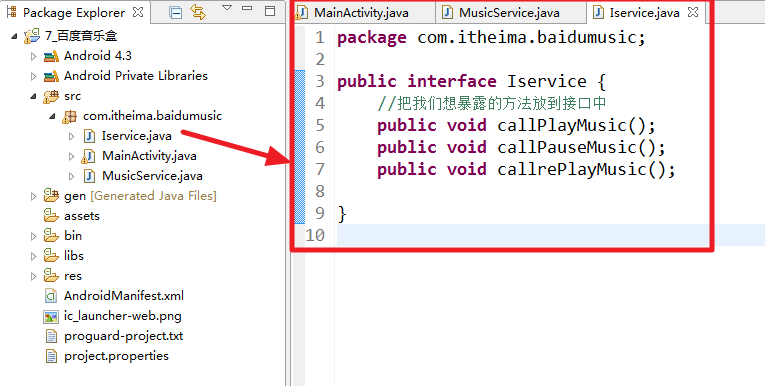Collapse com.itheima.baidumusic package
This screenshot has width=765, height=386.
point(52,116)
